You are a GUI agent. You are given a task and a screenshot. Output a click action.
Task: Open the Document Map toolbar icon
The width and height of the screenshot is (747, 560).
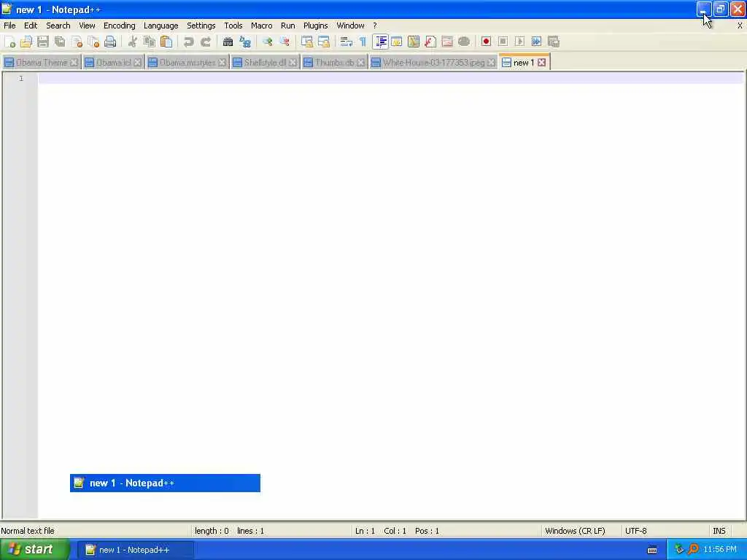[414, 42]
